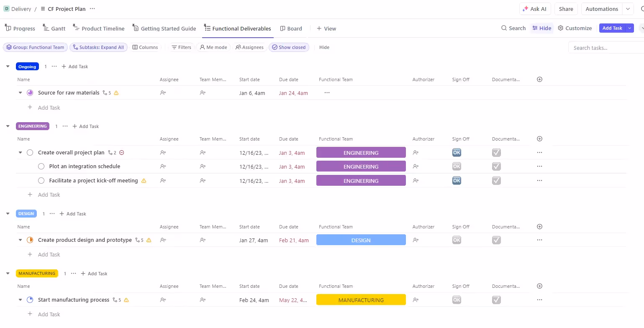Toggle the Documentation checkbox for Create product design and prototype
644x328 pixels.
tap(496, 240)
